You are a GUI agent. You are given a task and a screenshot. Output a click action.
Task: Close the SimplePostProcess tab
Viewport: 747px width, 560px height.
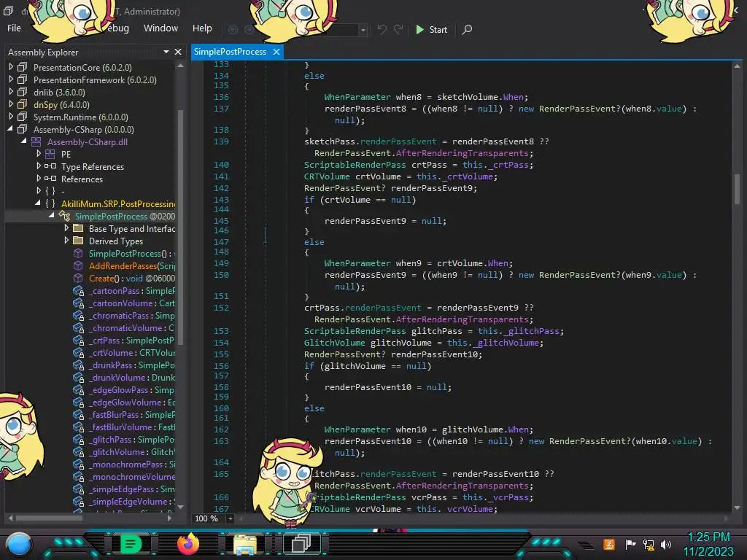tap(276, 52)
